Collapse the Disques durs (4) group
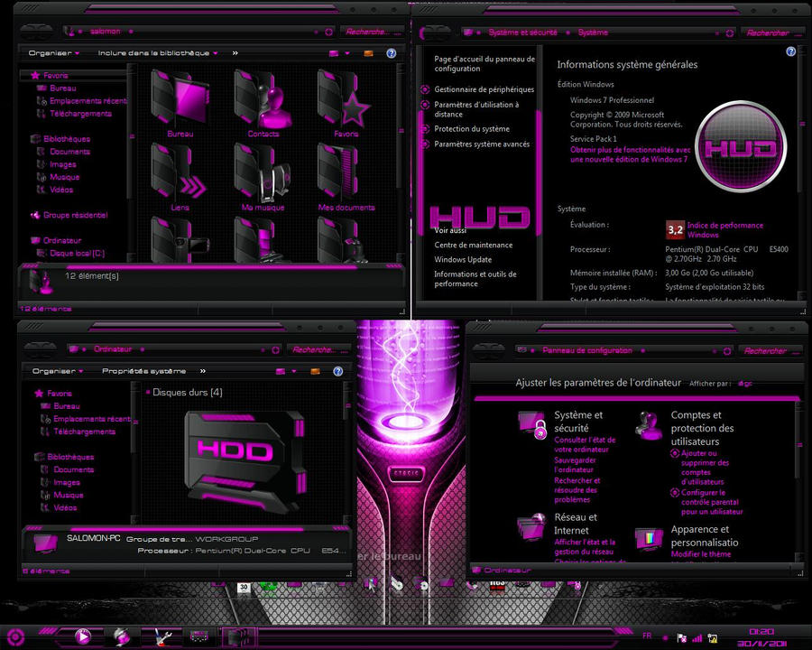Screen dimensions: 812x650 148,393
